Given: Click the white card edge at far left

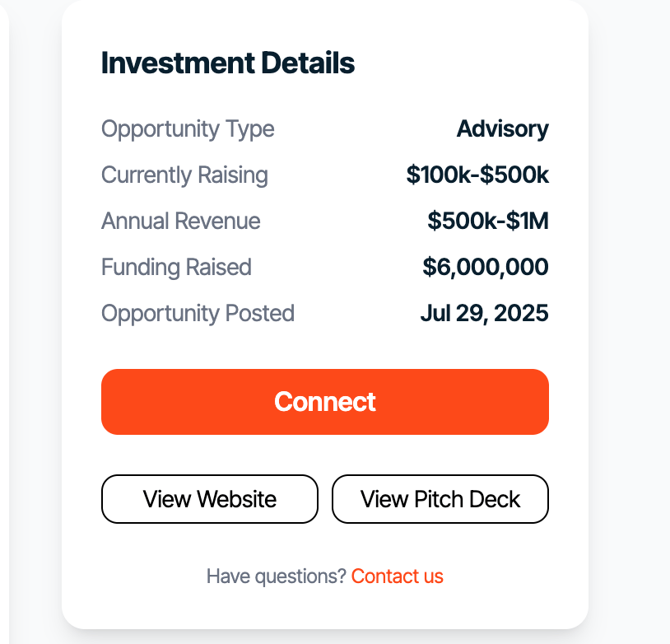Looking at the screenshot, I should [3, 329].
